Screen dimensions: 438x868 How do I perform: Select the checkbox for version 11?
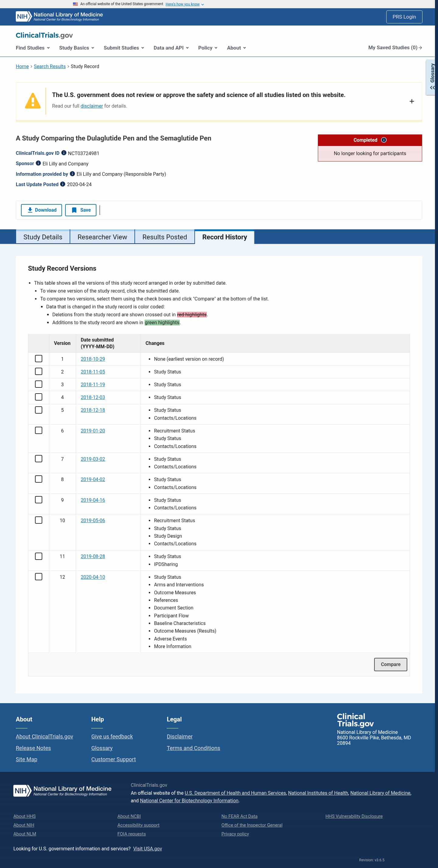pos(39,556)
